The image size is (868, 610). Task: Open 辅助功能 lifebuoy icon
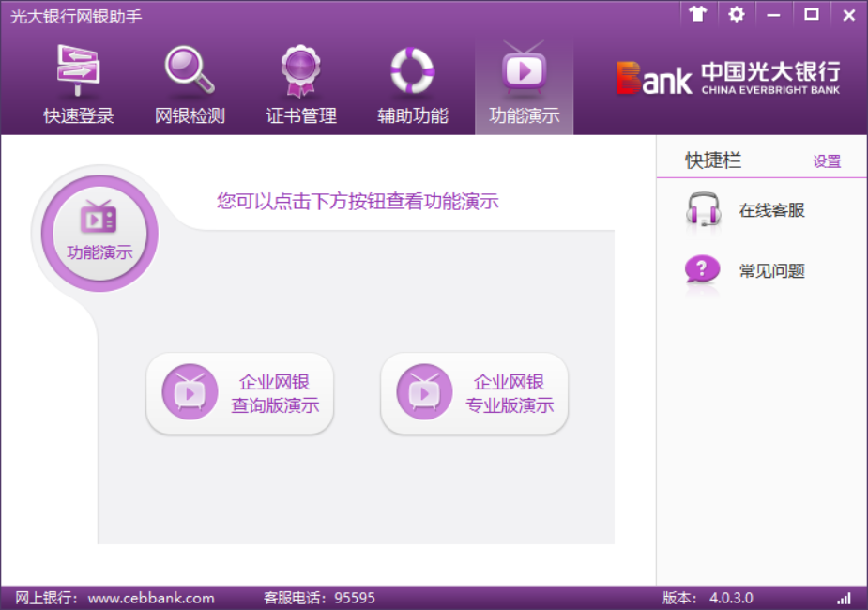tap(412, 70)
